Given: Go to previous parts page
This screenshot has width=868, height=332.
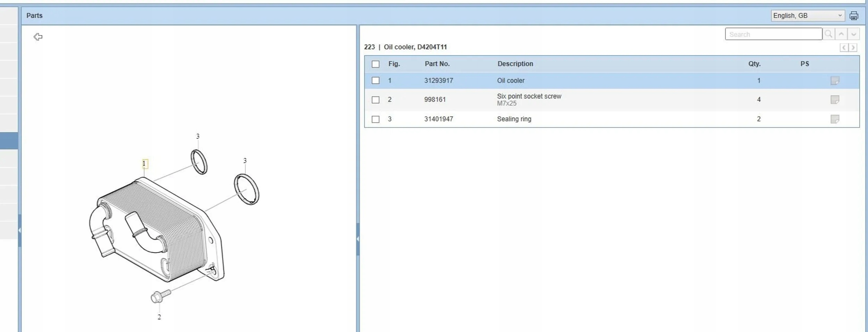Looking at the screenshot, I should pos(844,48).
